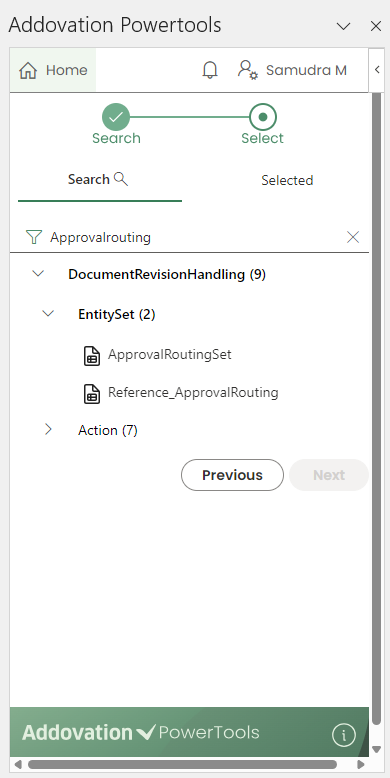Open notifications bell icon
390x778 pixels.
[x=210, y=70]
